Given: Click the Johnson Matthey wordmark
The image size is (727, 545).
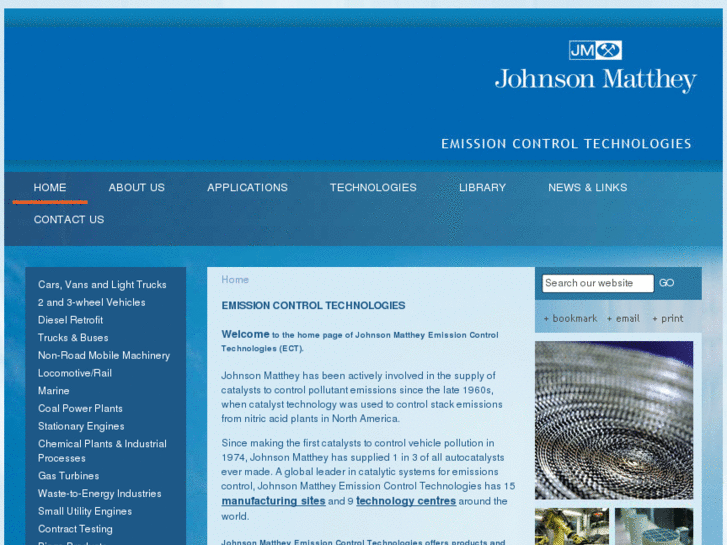Looking at the screenshot, I should [x=596, y=80].
